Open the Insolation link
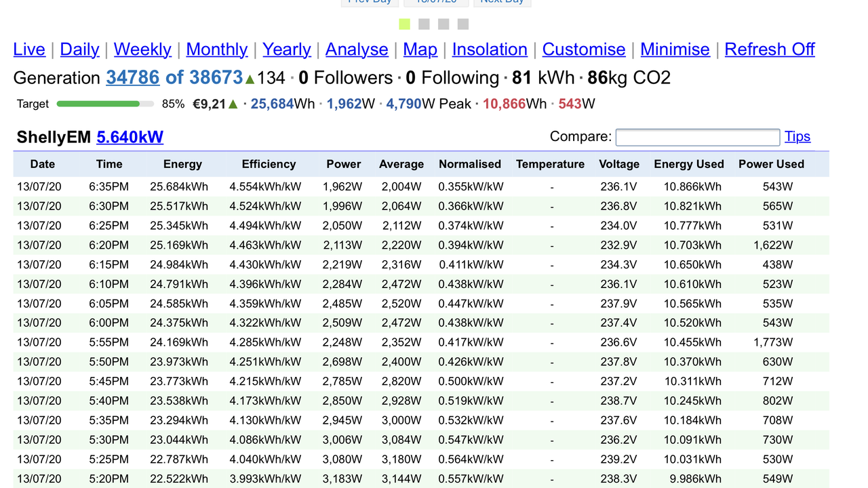Viewport: 868px width, 488px height. (x=490, y=49)
